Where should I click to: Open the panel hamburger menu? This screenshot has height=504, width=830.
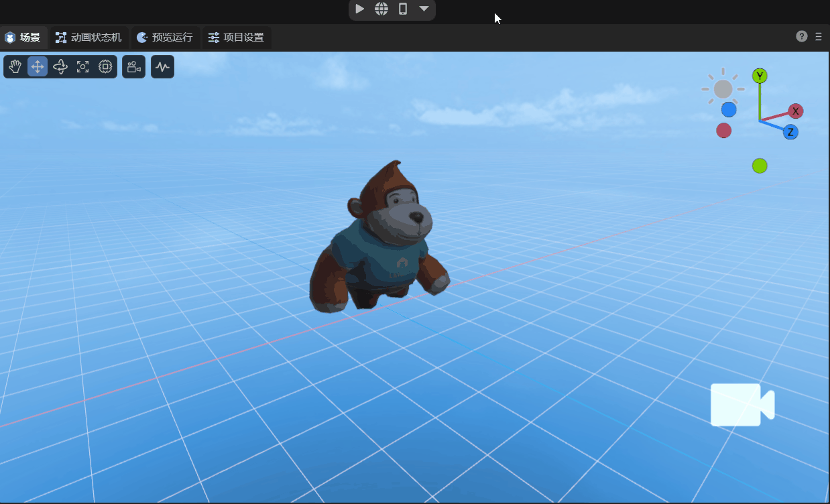(x=819, y=37)
